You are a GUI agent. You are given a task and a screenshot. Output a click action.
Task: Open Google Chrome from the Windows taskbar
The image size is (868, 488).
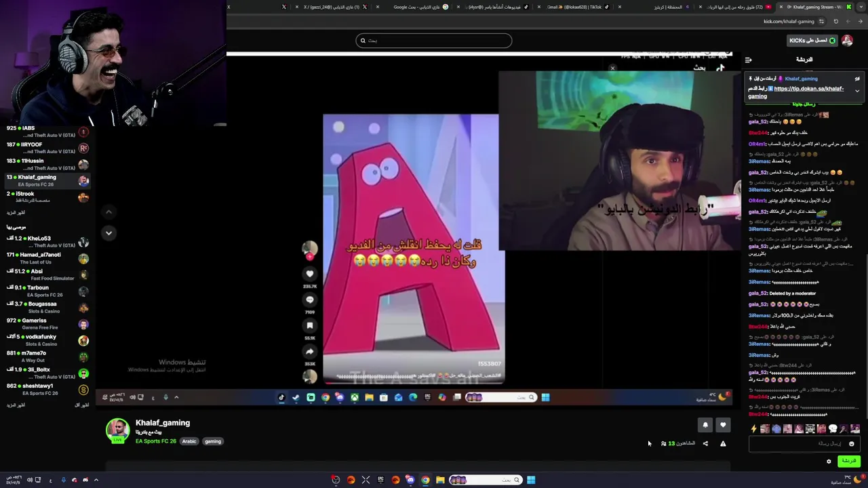(x=425, y=480)
